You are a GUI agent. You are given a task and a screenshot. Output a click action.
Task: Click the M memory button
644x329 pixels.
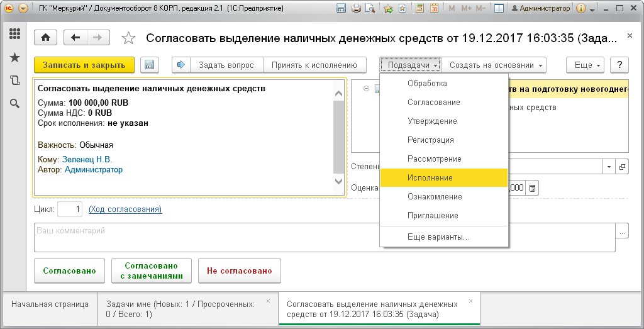click(x=452, y=8)
